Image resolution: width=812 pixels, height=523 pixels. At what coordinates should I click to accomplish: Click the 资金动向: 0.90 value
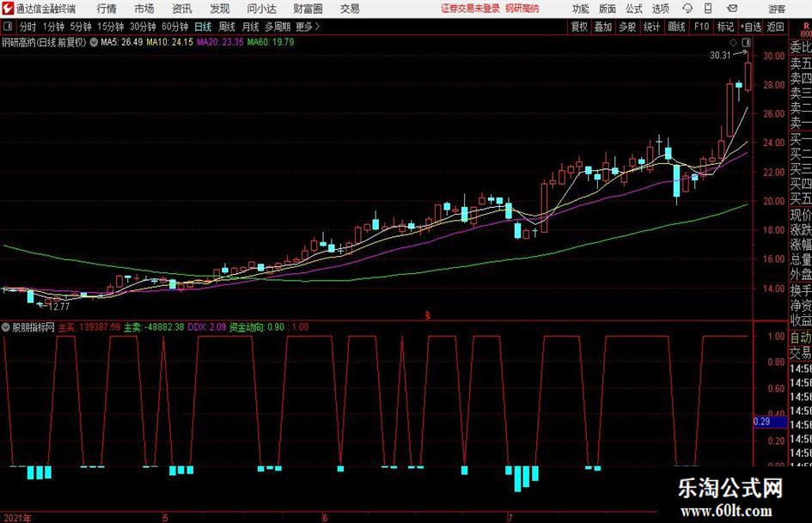257,327
